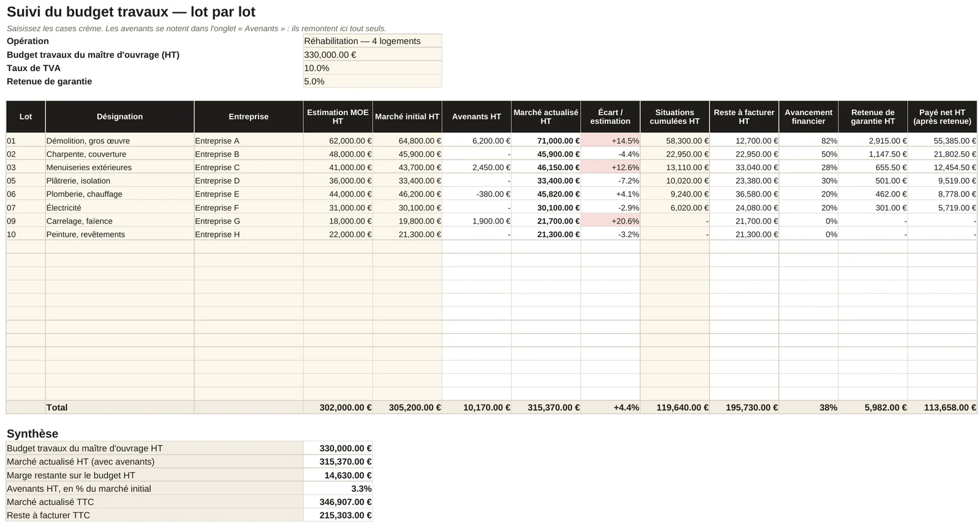Select the total marché actualisé 315,370.00 €
The height and width of the screenshot is (527, 980).
pos(546,408)
